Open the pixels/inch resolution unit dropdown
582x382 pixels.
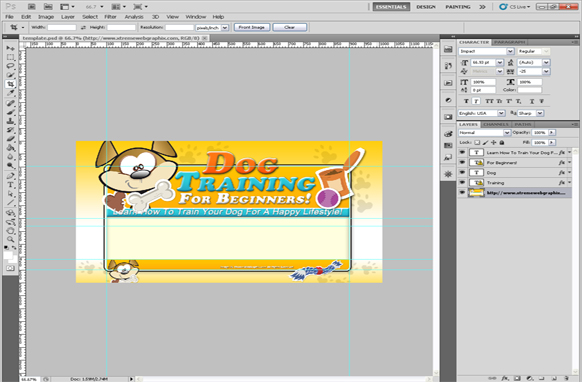click(225, 27)
